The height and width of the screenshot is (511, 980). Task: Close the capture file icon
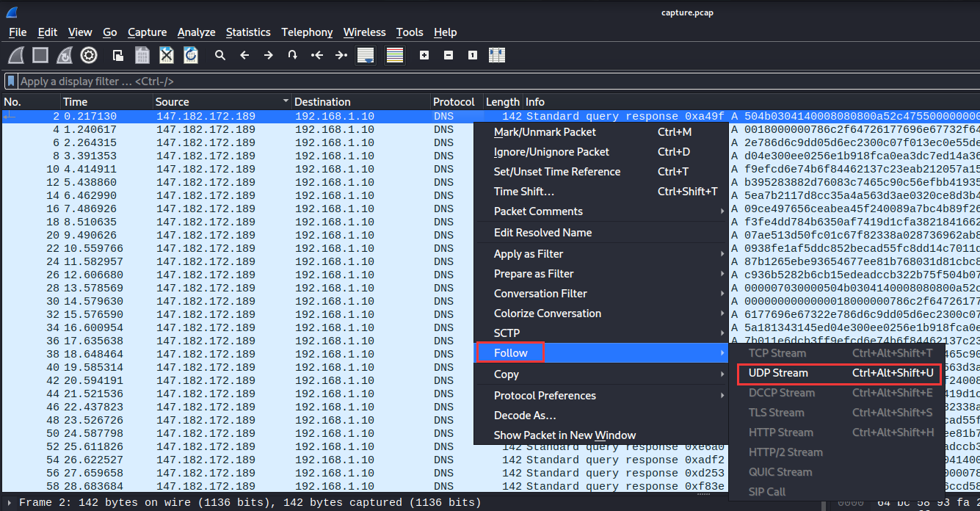click(167, 55)
